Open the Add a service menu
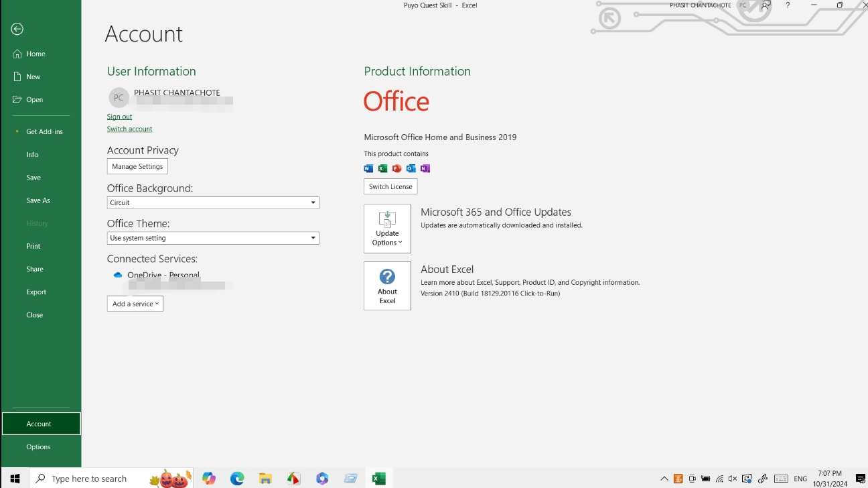 (x=135, y=303)
